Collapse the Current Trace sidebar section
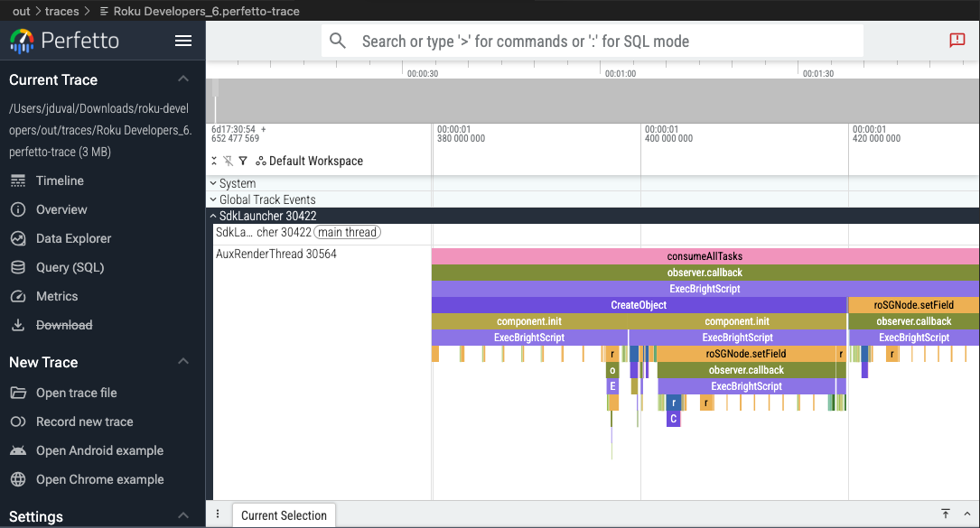 (183, 79)
